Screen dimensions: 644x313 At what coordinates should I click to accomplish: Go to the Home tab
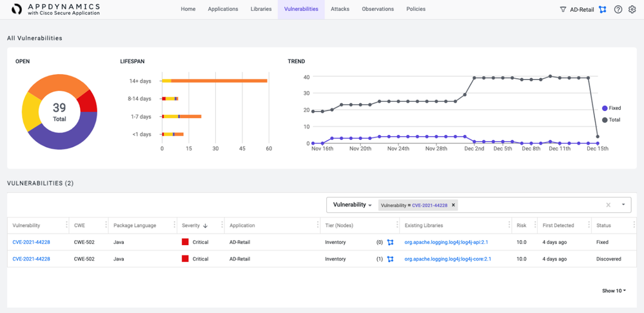tap(188, 9)
